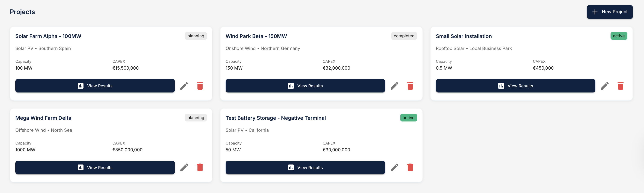View Results for Wind Park Beta
The image size is (644, 193).
click(305, 86)
